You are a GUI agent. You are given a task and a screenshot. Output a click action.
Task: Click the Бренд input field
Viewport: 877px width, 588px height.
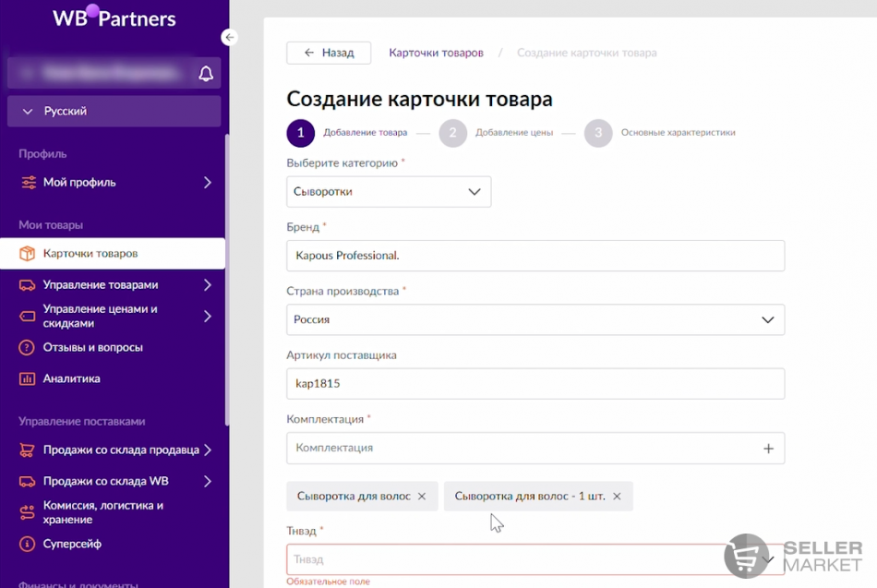(x=535, y=256)
